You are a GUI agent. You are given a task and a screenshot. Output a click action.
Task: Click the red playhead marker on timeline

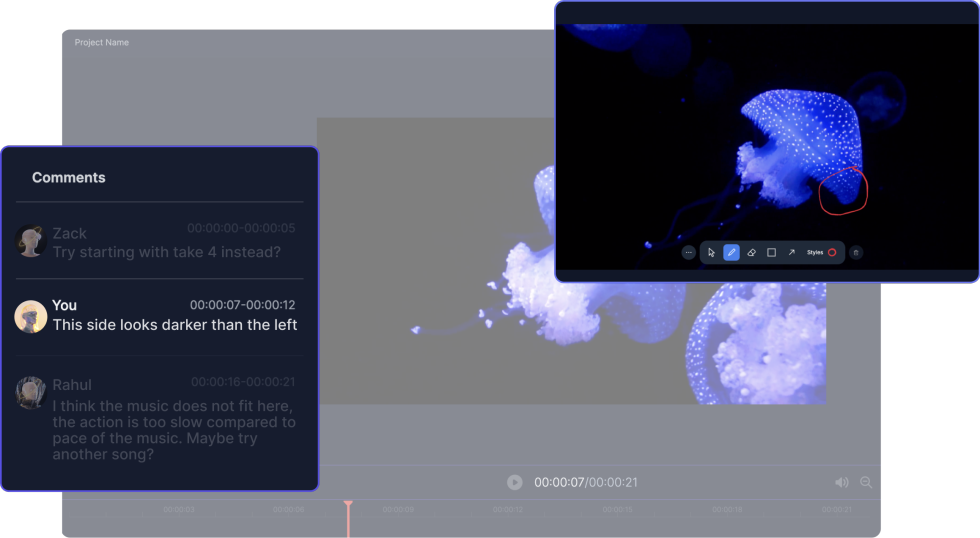click(x=348, y=504)
